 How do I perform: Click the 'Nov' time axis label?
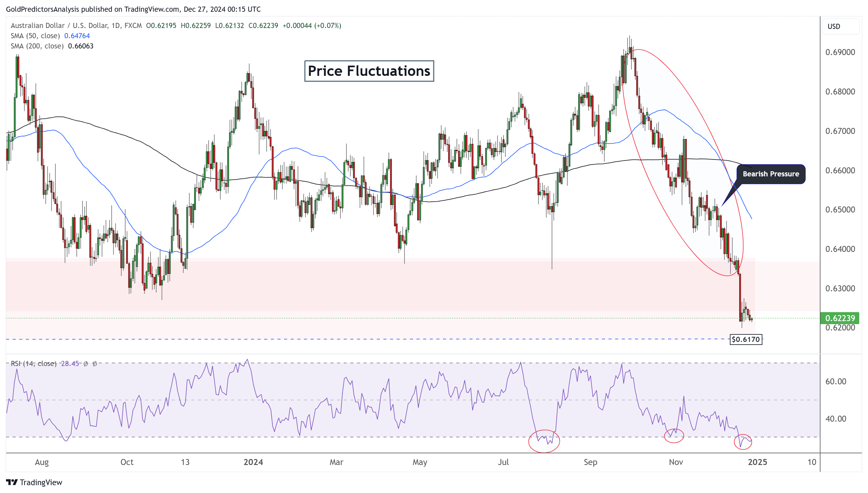pos(676,462)
